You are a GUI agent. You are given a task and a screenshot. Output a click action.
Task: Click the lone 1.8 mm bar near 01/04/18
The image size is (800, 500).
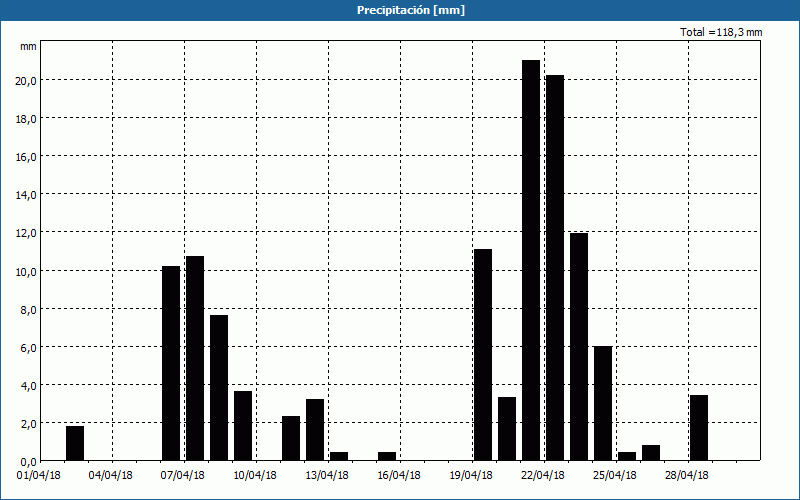75,443
